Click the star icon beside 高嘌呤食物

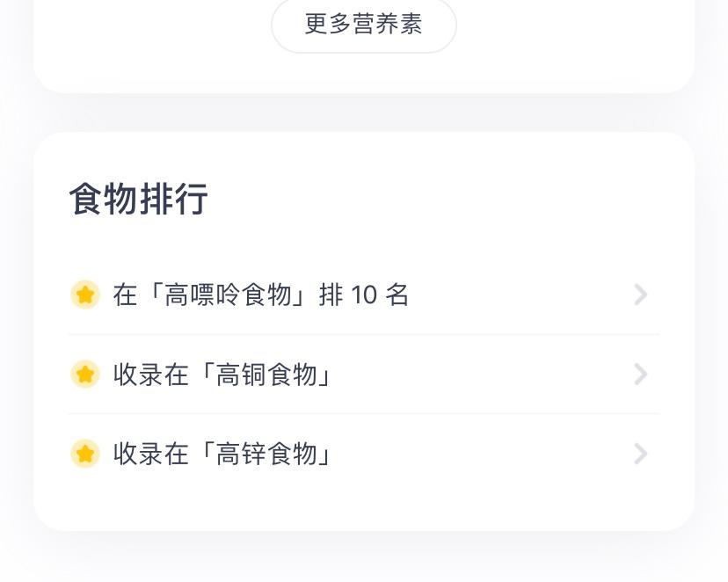85,295
